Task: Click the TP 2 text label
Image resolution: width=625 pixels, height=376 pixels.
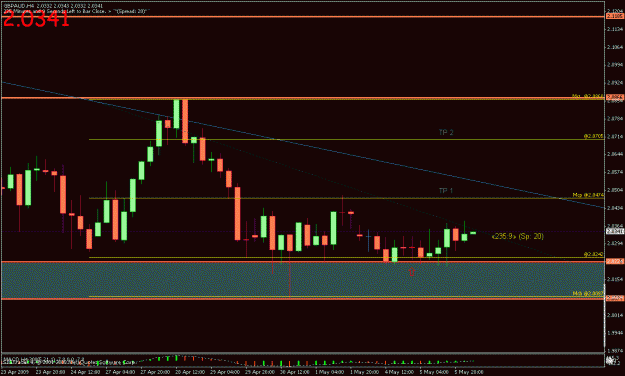Action: (446, 132)
